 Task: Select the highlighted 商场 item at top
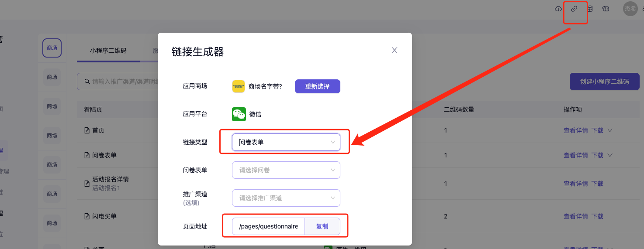(52, 48)
